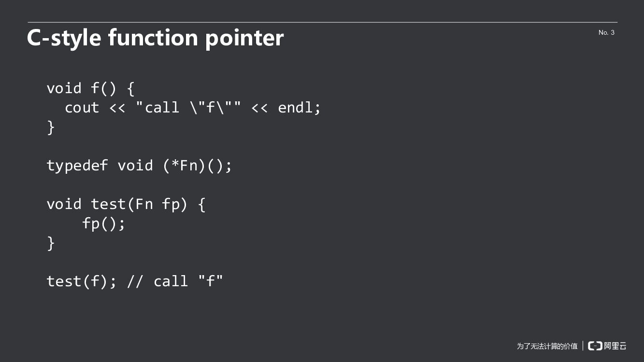Click the 阿里云 brand text

tap(615, 346)
